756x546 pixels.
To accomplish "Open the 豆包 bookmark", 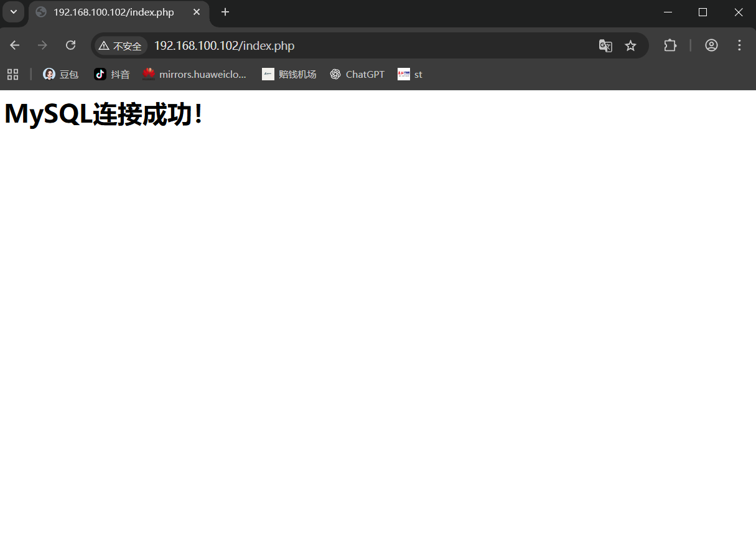I will pos(60,74).
